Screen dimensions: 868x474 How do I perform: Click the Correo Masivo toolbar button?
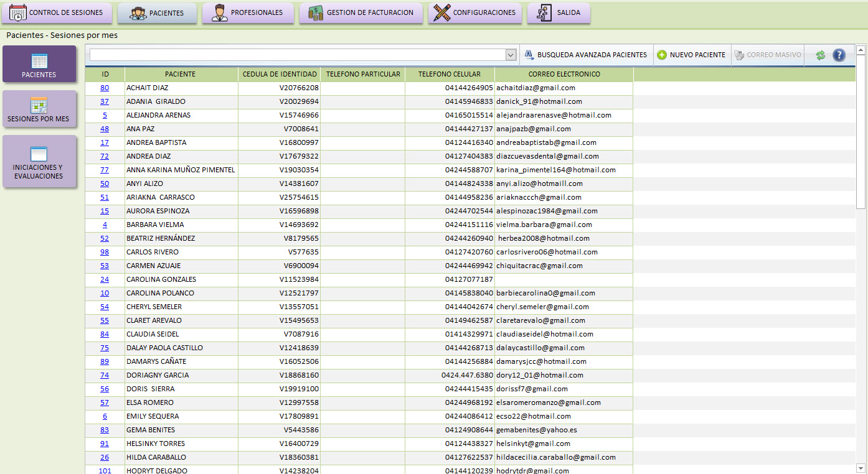[x=767, y=55]
